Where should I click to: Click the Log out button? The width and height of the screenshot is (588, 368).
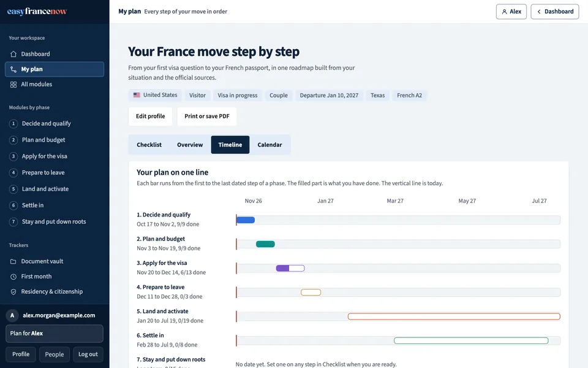coord(88,355)
